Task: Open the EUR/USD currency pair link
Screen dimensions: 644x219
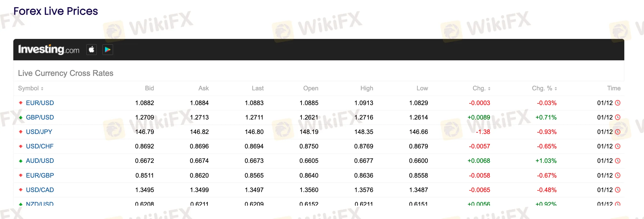Action: pyautogui.click(x=40, y=103)
